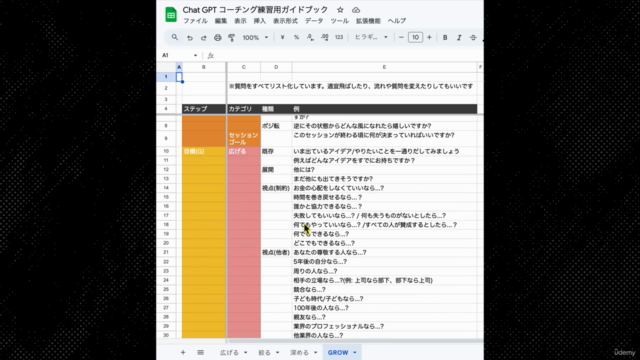Select the GROW sheet tab
This screenshot has width=640, height=360.
tap(338, 352)
